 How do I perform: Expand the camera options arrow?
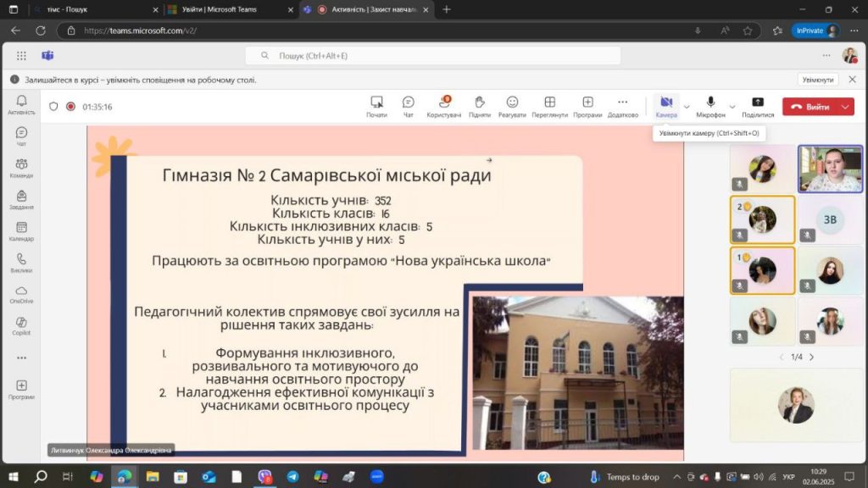[x=687, y=107]
